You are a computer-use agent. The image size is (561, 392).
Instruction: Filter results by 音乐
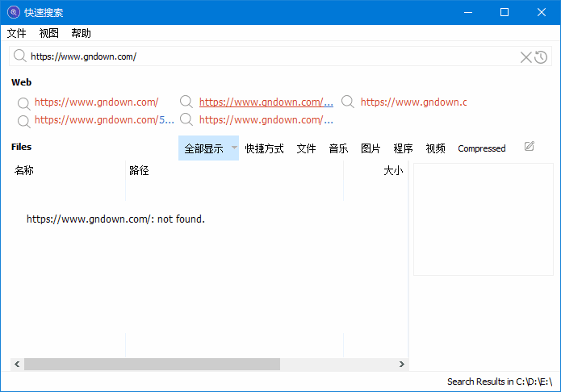338,148
